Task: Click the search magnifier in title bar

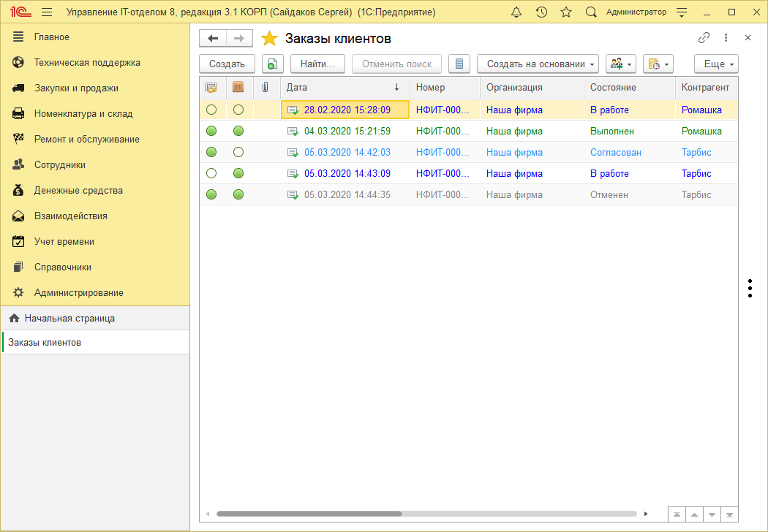Action: pos(591,12)
